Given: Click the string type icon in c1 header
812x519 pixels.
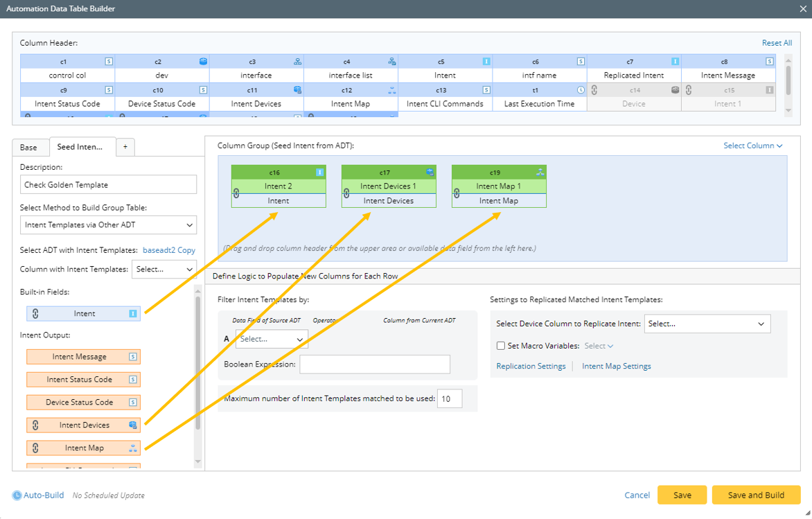Looking at the screenshot, I should point(109,61).
